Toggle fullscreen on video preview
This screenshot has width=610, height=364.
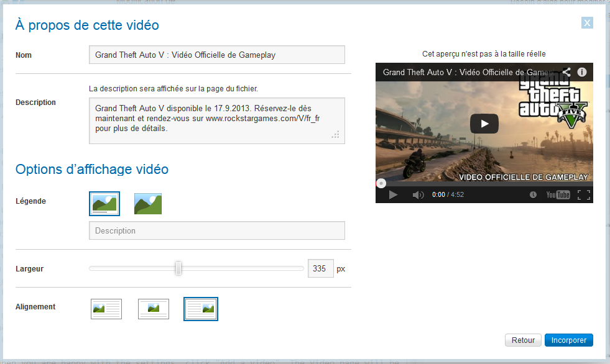584,194
